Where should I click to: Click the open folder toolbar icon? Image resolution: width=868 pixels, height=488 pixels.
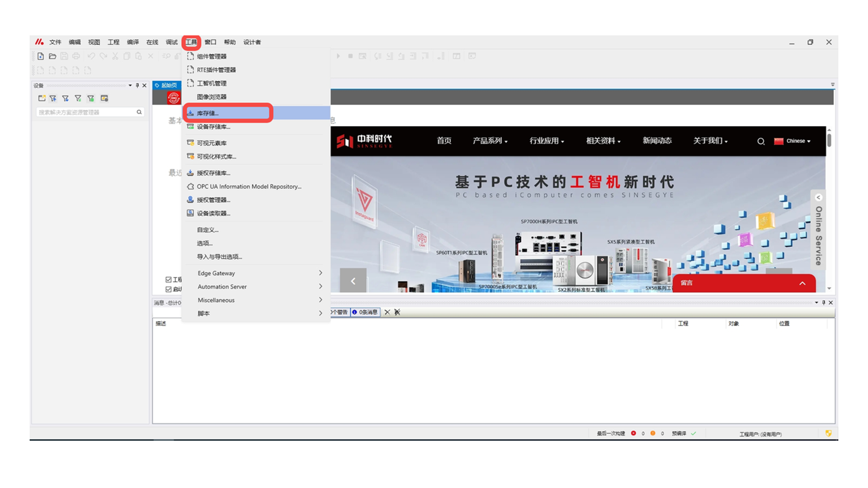(52, 56)
